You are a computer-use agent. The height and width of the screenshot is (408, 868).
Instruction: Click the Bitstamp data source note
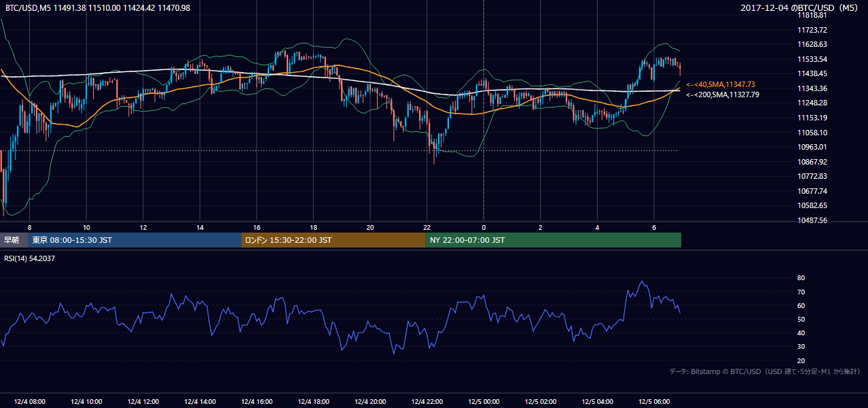[x=765, y=371]
